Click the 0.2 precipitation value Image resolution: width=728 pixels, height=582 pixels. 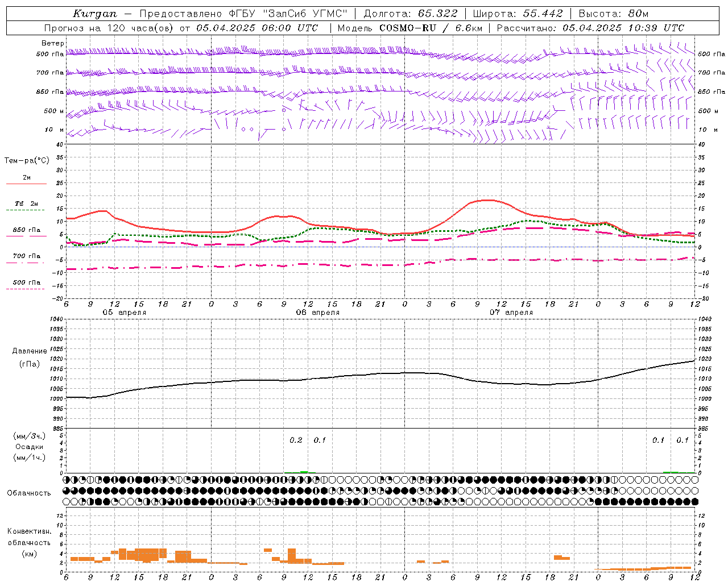click(296, 440)
